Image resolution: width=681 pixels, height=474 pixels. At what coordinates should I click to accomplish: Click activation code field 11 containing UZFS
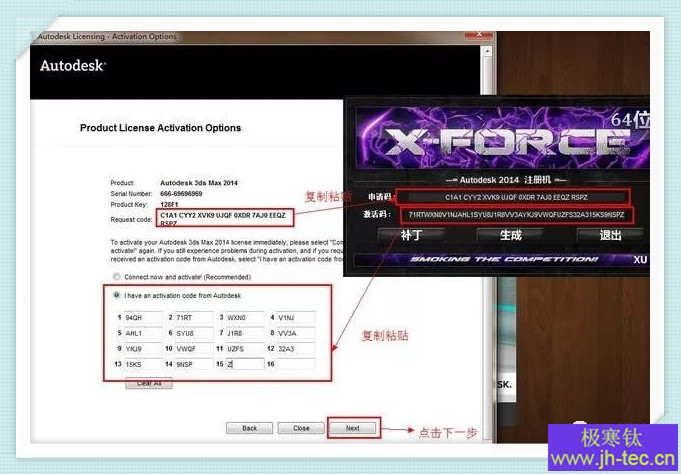(245, 348)
